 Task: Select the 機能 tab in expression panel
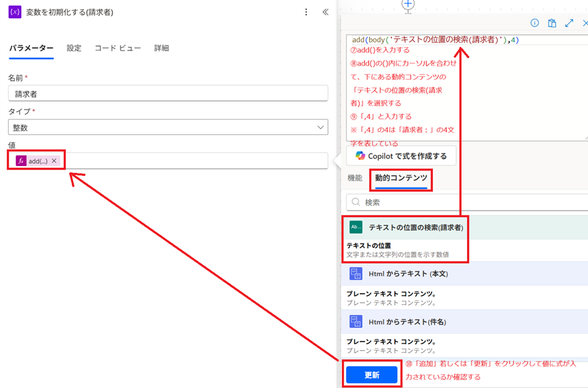click(x=355, y=178)
